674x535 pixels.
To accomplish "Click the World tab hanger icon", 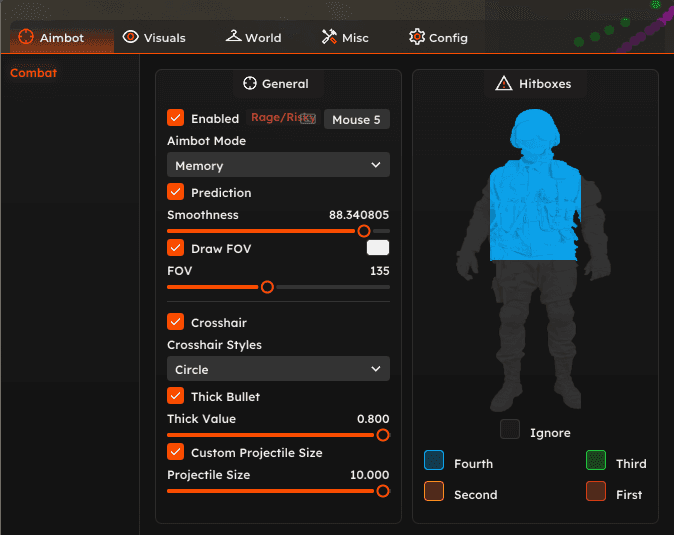I will pyautogui.click(x=233, y=37).
